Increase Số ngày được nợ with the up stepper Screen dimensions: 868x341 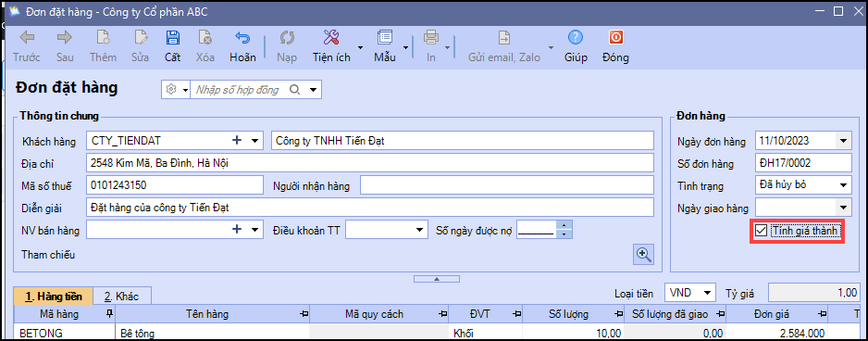coord(564,224)
